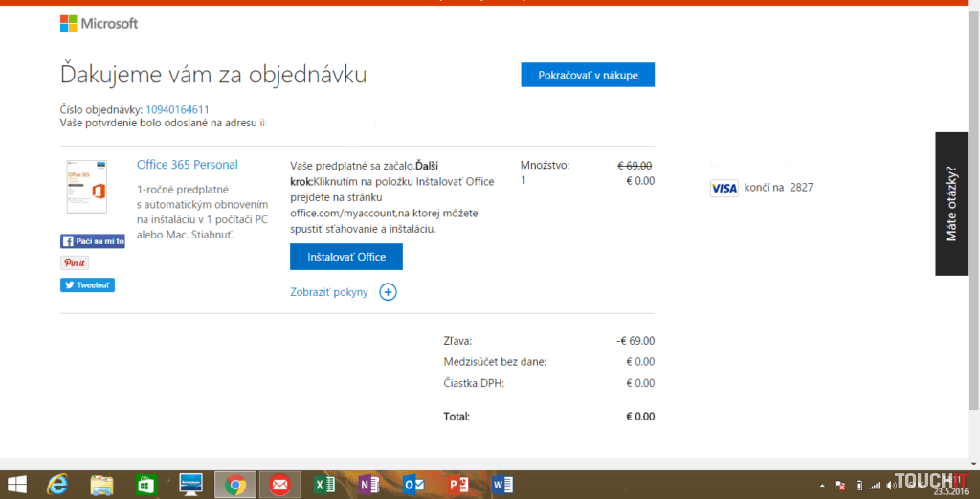Click the Pinterest Pin it button

point(75,263)
